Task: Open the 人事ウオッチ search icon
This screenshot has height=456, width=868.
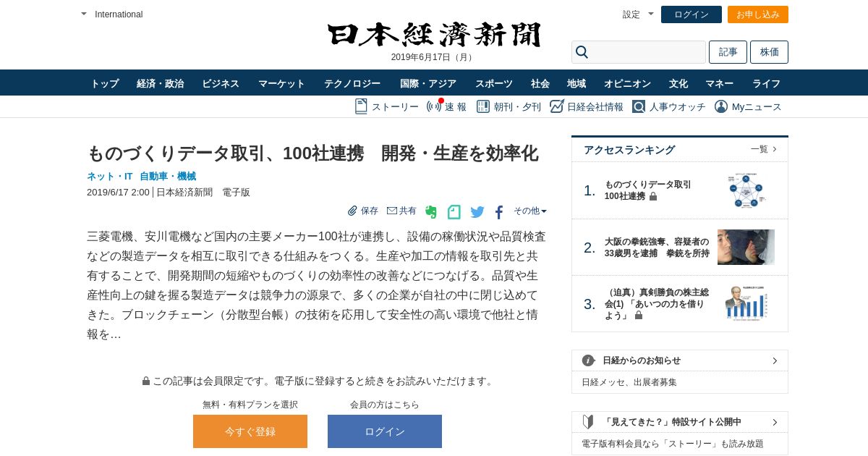Action: pos(639,106)
